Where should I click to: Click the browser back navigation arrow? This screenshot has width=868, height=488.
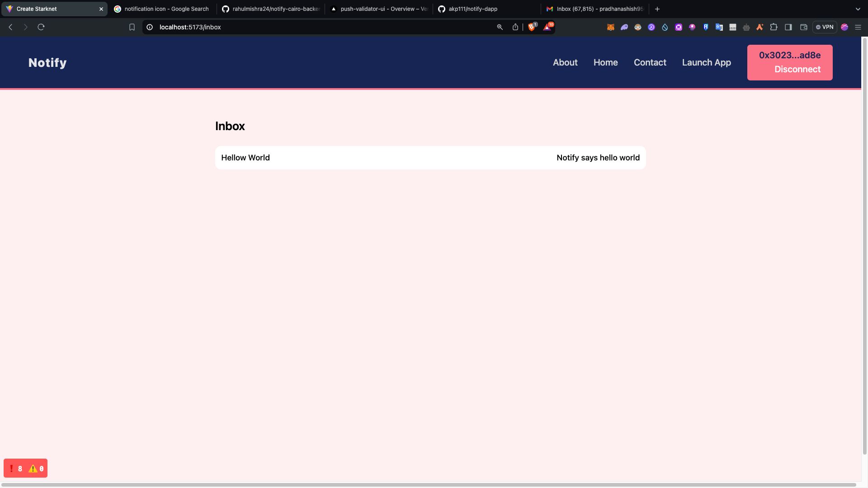[x=12, y=27]
